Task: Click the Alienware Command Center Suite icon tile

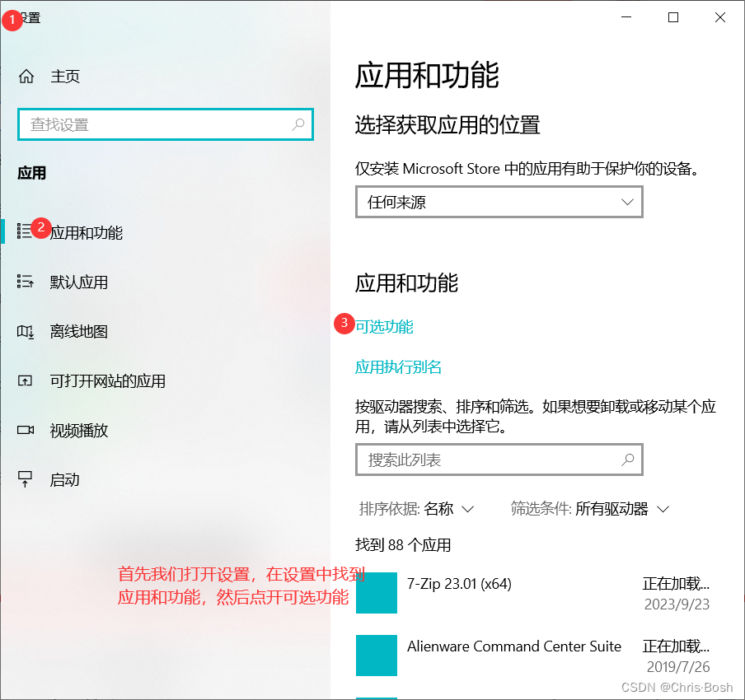Action: point(377,656)
